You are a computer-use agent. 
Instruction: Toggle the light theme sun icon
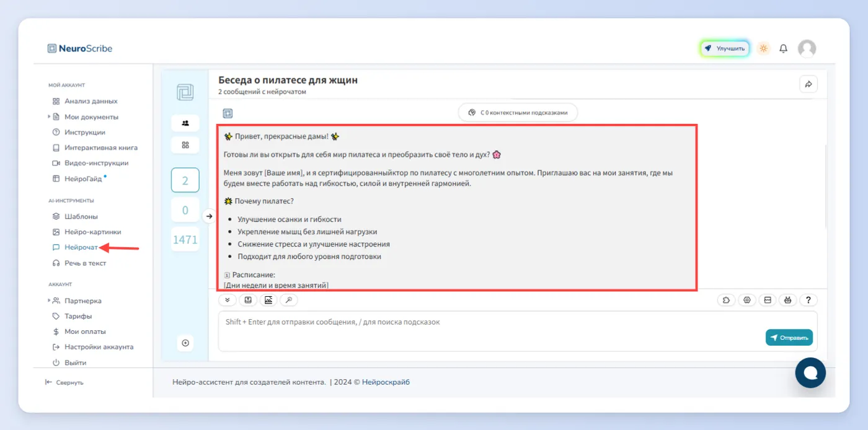(x=763, y=48)
